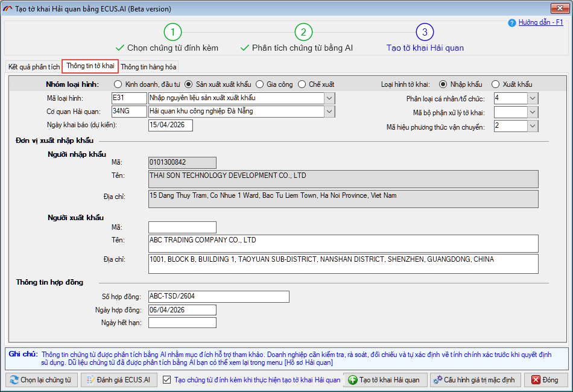Switch to Kết quả phân tích tab
573x392 pixels.
pos(34,67)
